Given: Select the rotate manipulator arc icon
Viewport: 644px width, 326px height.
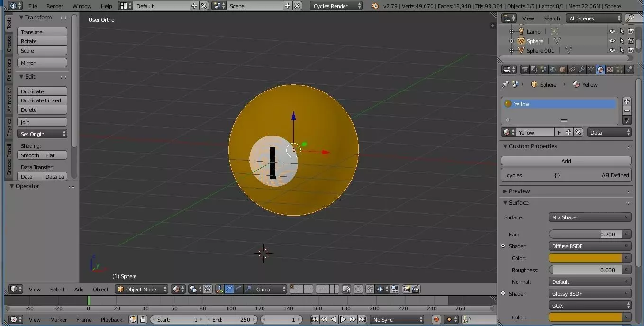Looking at the screenshot, I should pos(238,289).
